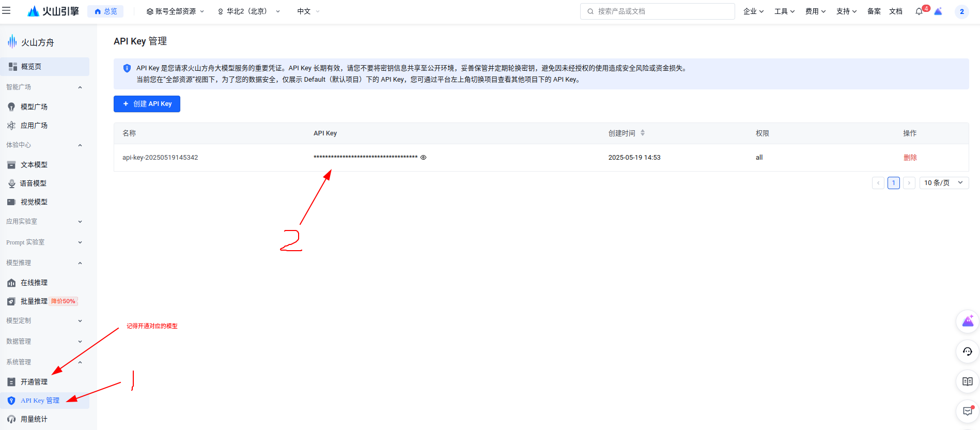Open 概览页 in the sidebar
The width and height of the screenshot is (980, 430).
[x=44, y=67]
